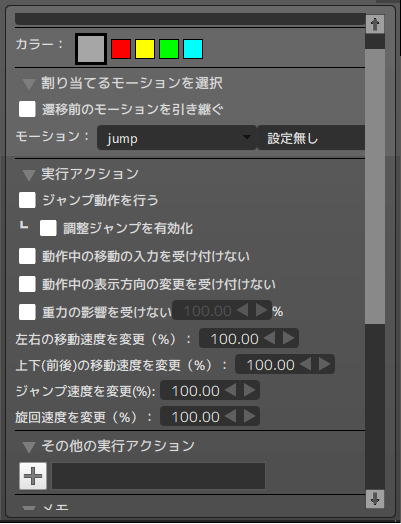The height and width of the screenshot is (524, 401).
Task: Toggle 動作中の移動の入力を受け付けない checkbox
Action: (x=27, y=256)
